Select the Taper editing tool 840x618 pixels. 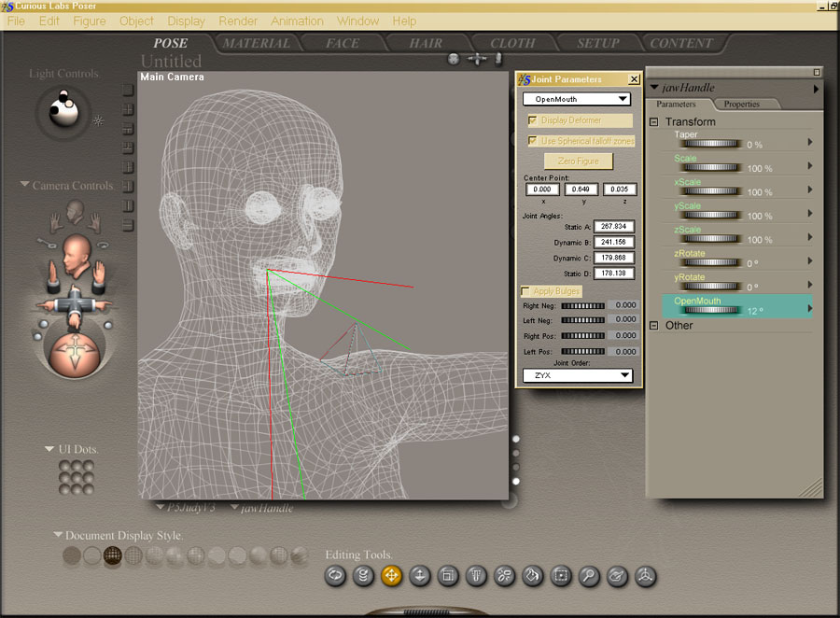tap(477, 576)
